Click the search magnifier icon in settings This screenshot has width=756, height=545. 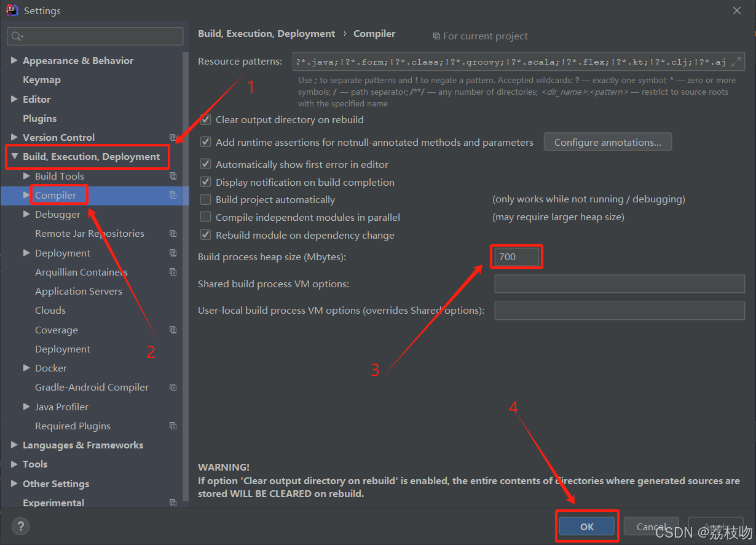17,37
